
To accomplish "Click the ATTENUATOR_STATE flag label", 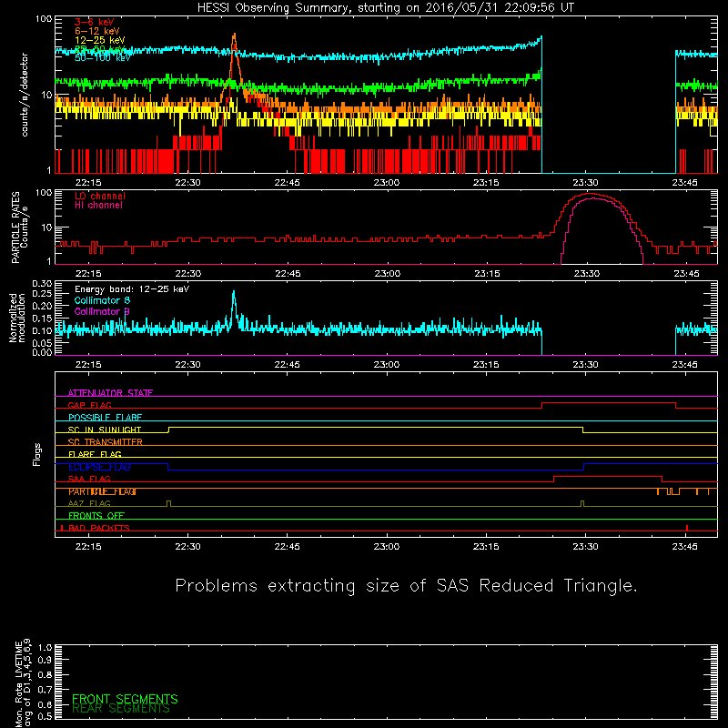I will pyautogui.click(x=110, y=393).
